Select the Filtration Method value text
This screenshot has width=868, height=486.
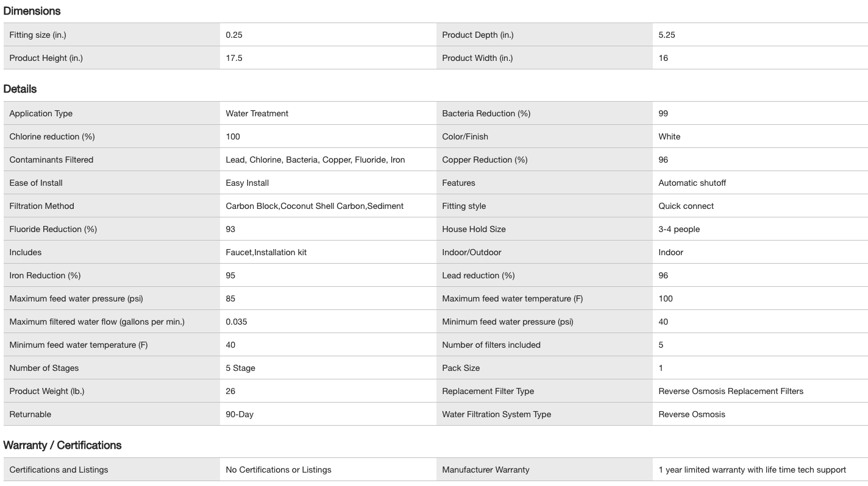pyautogui.click(x=315, y=206)
